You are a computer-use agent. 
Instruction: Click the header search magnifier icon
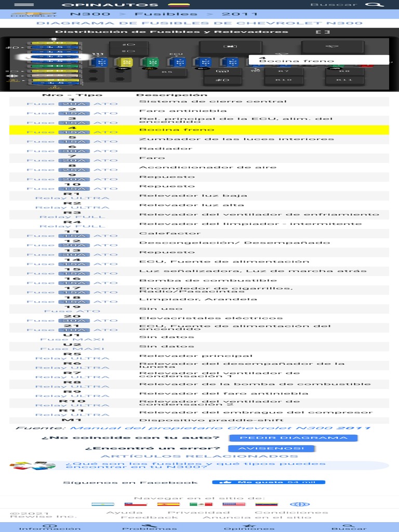click(374, 5)
